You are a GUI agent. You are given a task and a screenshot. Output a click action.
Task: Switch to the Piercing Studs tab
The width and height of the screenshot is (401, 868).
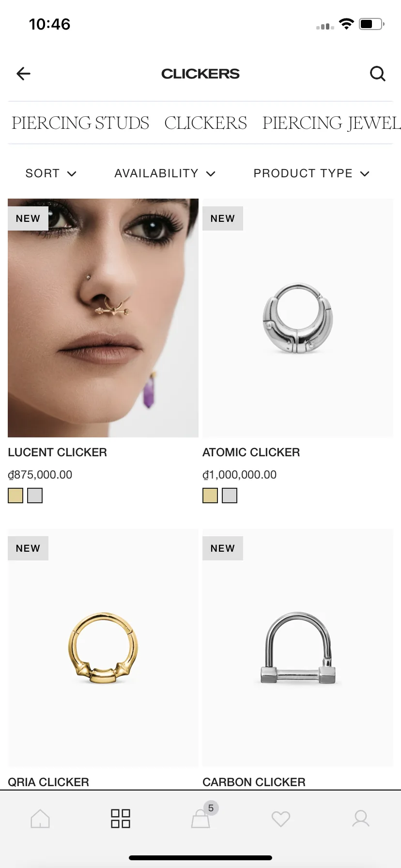pos(80,123)
